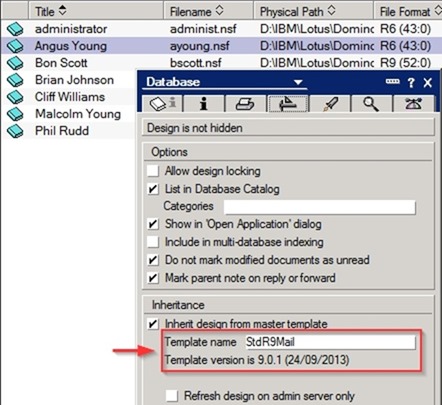Select the Phil Rudd row

point(62,131)
